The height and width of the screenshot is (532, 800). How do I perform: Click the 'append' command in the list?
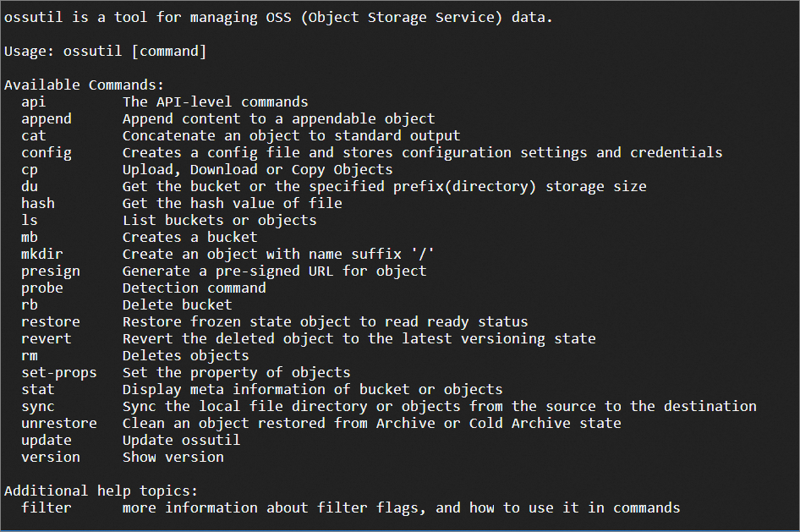47,118
